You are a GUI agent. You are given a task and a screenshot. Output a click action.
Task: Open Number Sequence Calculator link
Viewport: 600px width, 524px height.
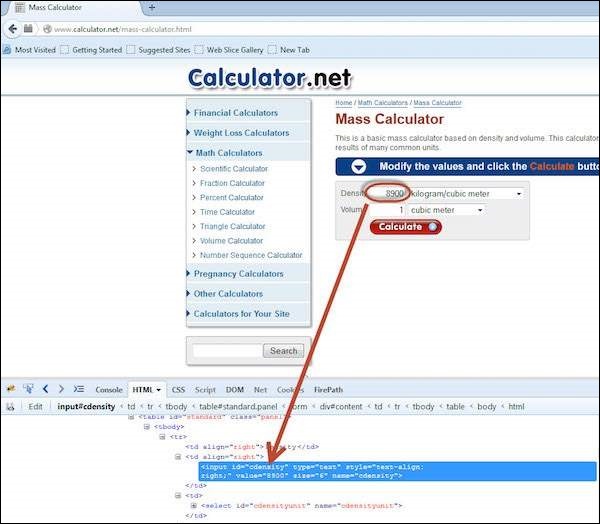click(251, 255)
